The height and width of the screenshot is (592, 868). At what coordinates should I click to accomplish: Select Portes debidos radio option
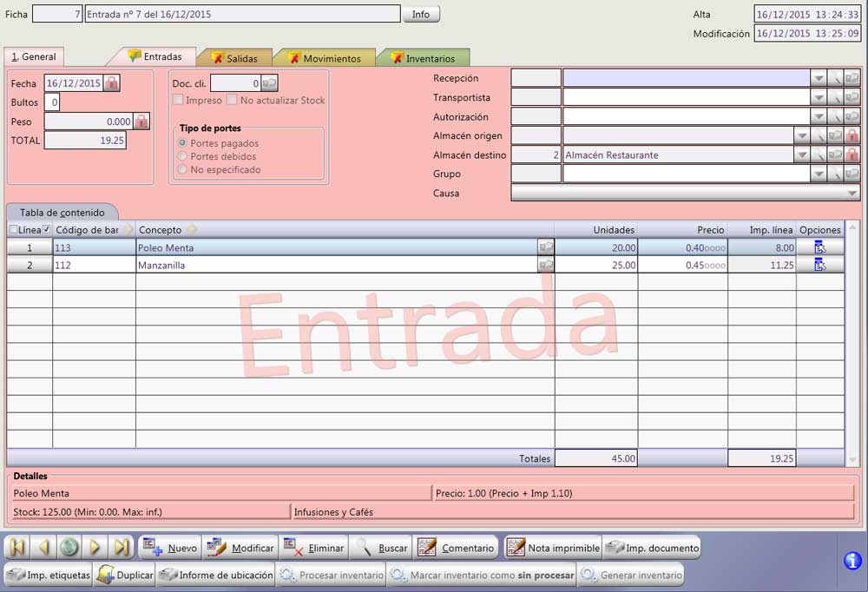182,156
